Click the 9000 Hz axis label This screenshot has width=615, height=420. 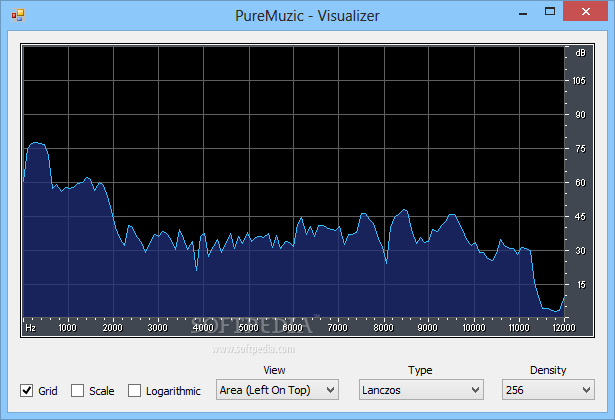[x=428, y=327]
